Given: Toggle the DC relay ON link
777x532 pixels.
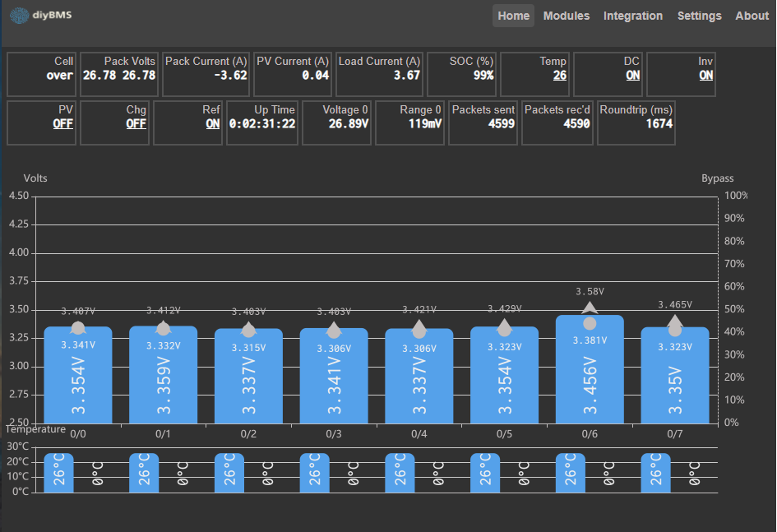Looking at the screenshot, I should 633,76.
